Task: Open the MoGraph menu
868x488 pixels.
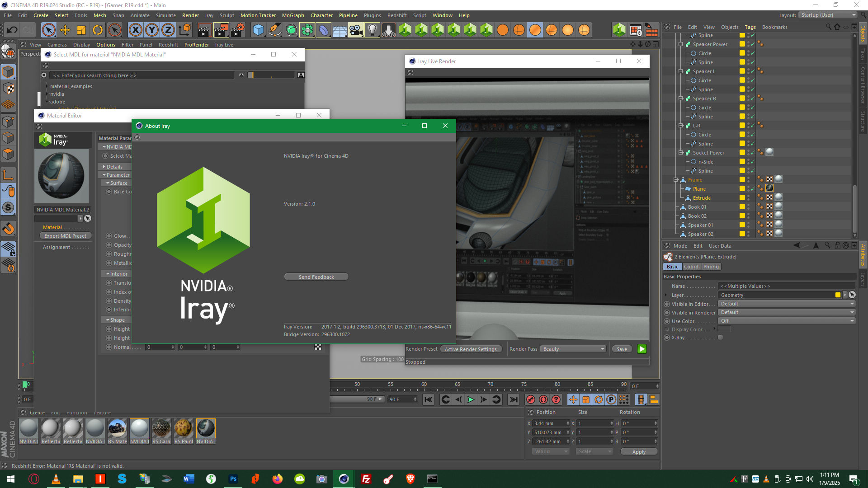Action: click(293, 15)
